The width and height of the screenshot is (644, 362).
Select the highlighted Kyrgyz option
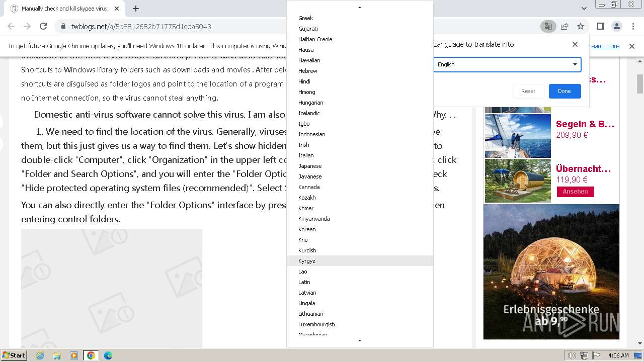360,261
